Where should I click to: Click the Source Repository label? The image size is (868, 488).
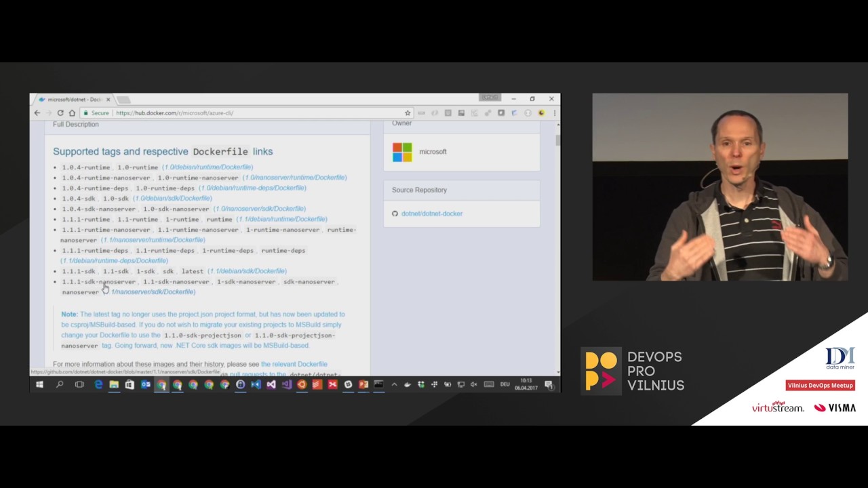pyautogui.click(x=419, y=190)
